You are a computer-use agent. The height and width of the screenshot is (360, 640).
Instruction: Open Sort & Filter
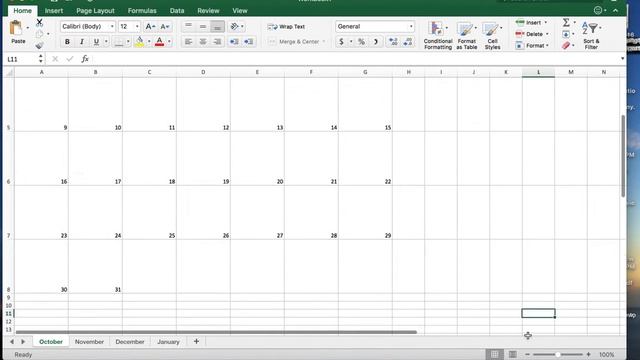pos(591,36)
